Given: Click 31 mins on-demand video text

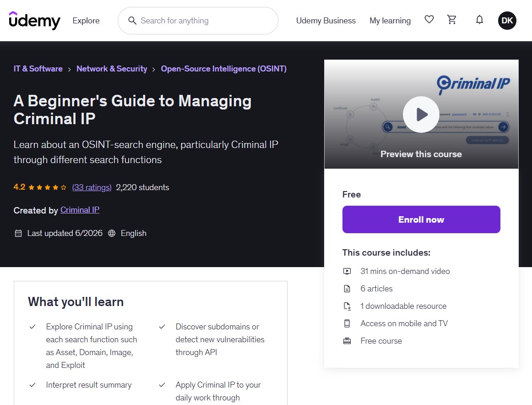Looking at the screenshot, I should click(405, 271).
